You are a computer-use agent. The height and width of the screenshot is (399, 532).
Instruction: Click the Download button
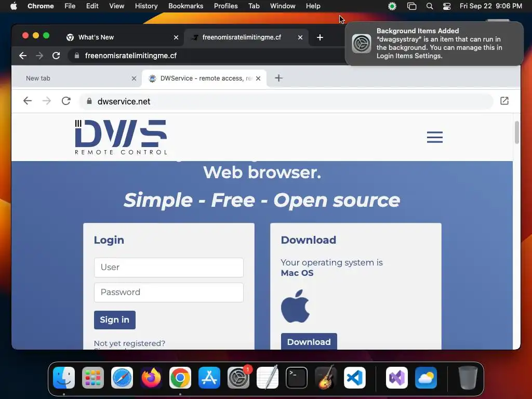click(x=309, y=341)
